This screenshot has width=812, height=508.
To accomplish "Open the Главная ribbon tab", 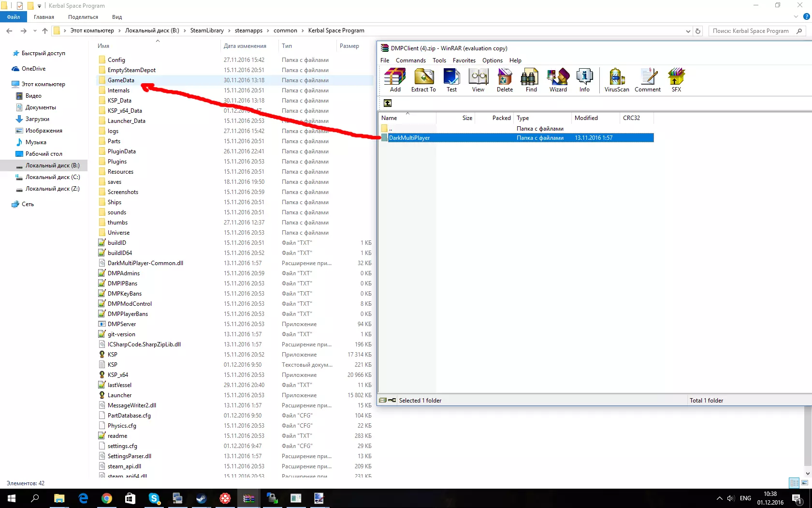I will [44, 17].
